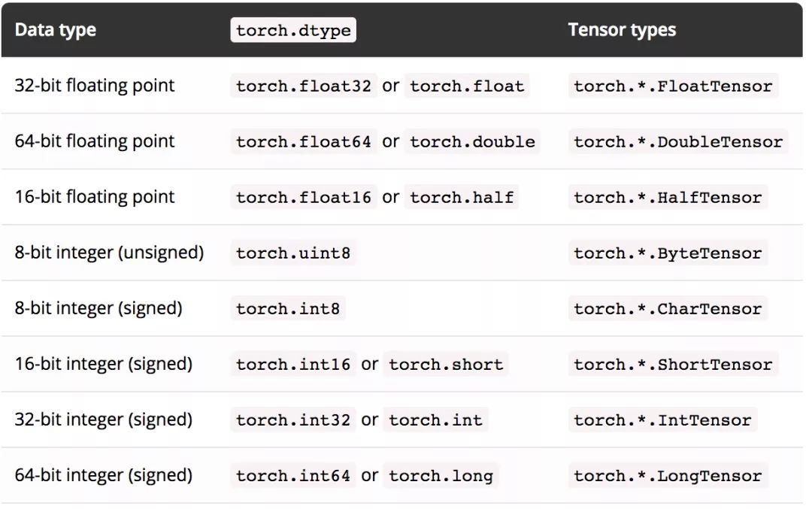Click the torch.float64 code label
The width and height of the screenshot is (812, 509).
(304, 141)
